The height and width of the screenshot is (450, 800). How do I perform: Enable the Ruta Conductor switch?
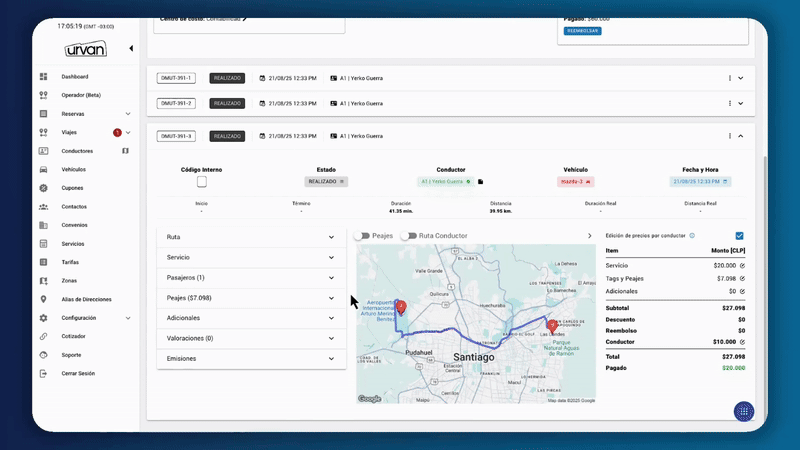point(408,236)
